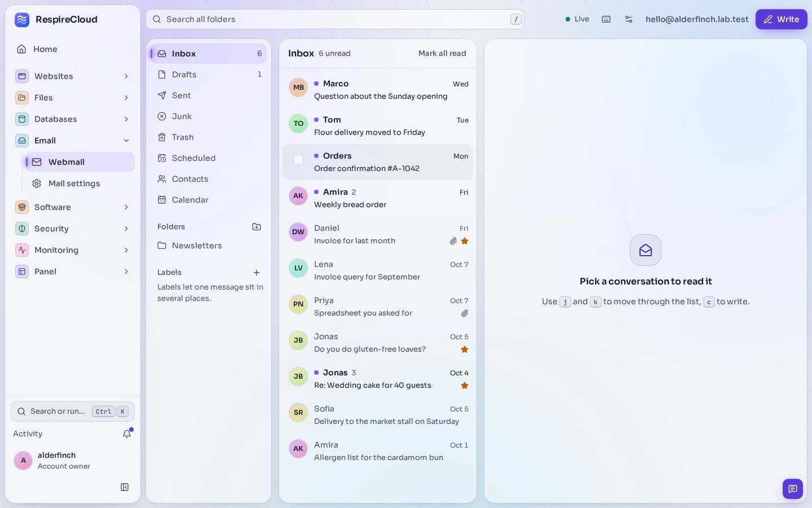
Task: Open the display settings sliders icon
Action: [629, 19]
